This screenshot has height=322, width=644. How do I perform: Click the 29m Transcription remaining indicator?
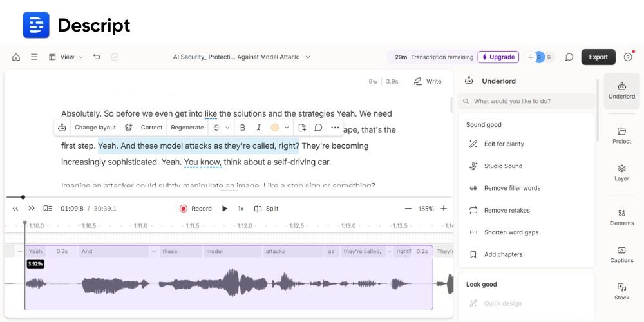pos(433,57)
